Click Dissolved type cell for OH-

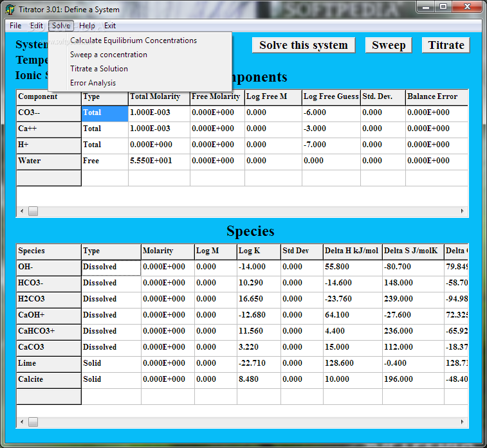(x=111, y=268)
